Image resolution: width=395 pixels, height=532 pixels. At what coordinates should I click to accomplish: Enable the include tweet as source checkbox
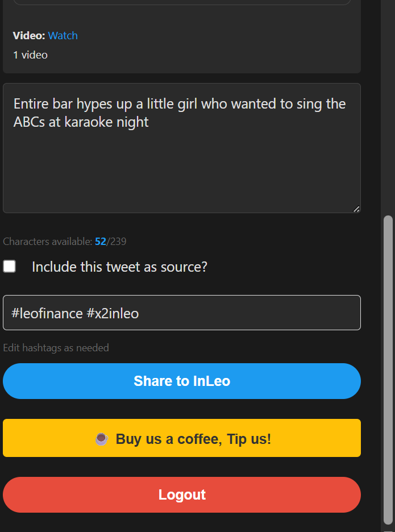pos(10,267)
